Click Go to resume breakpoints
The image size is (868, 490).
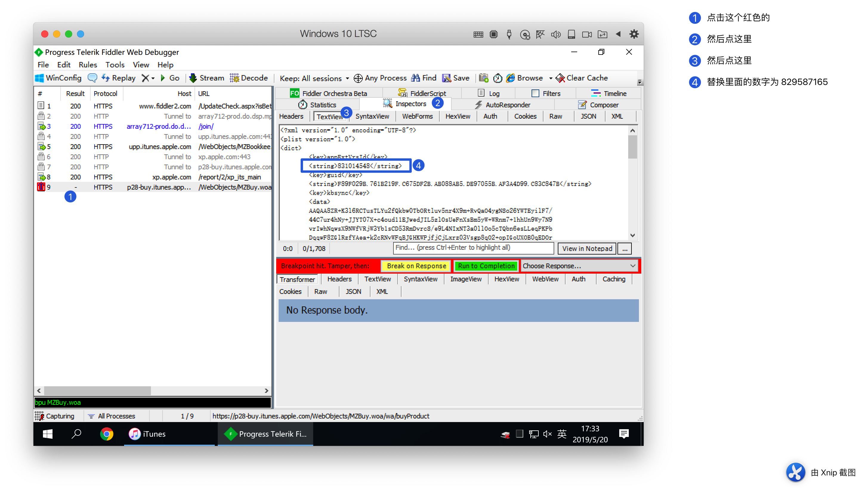coord(170,78)
